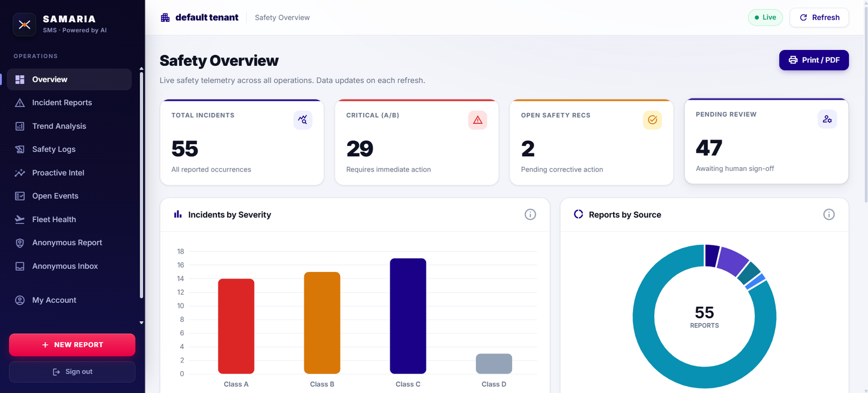This screenshot has width=868, height=393.
Task: Click the Total Incidents value 55
Action: pyautogui.click(x=185, y=149)
